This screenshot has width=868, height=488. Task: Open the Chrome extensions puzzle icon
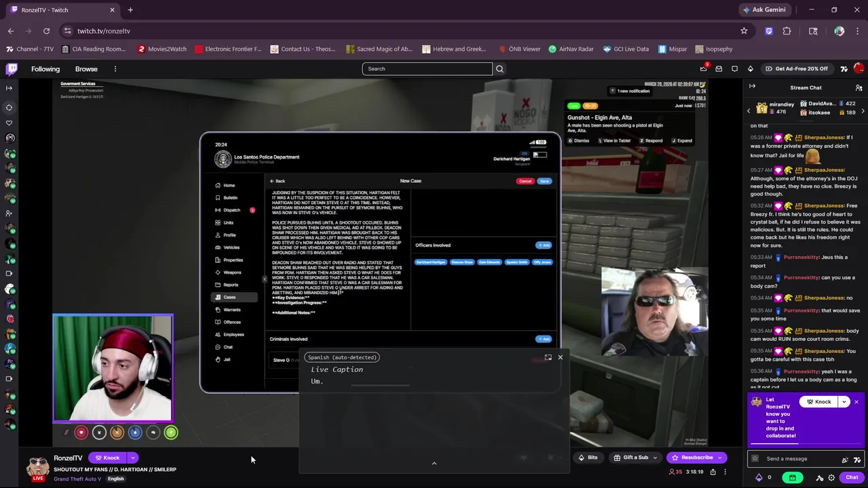pos(787,30)
